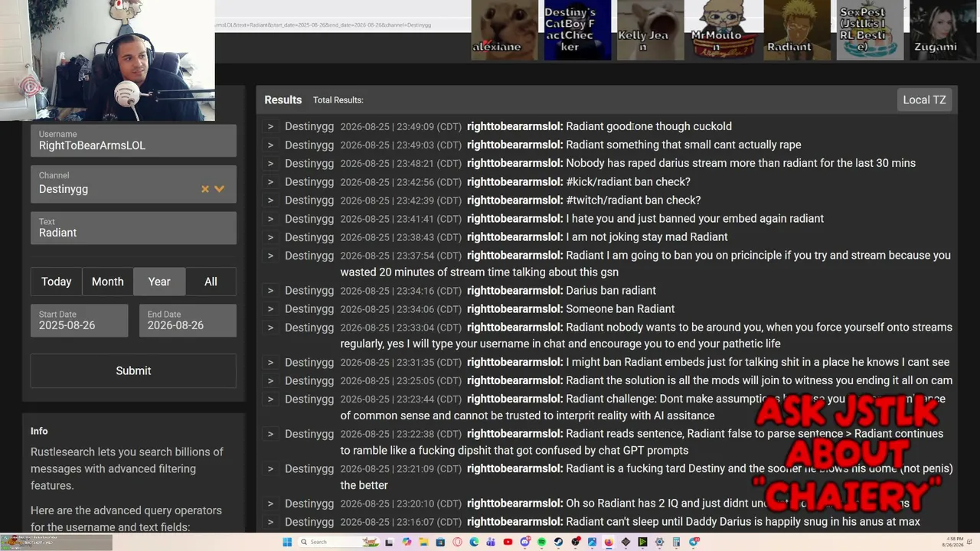The width and height of the screenshot is (980, 551).
Task: Select Destiny's CatBoy FactChecker avatar
Action: 578,30
